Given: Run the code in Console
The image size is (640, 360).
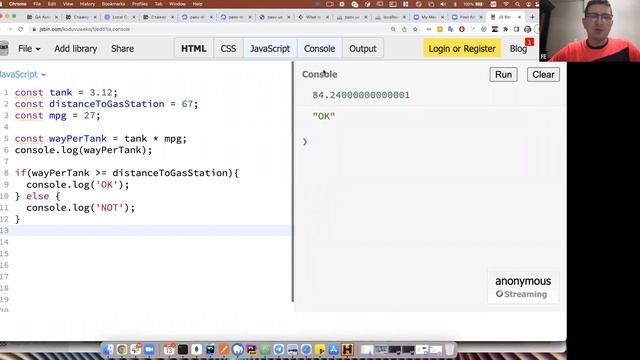Looking at the screenshot, I should coord(503,74).
